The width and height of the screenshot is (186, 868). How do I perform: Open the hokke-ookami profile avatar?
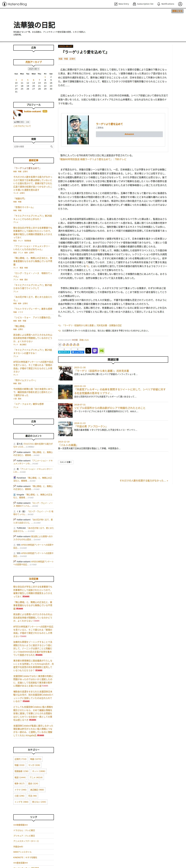tap(18, 114)
